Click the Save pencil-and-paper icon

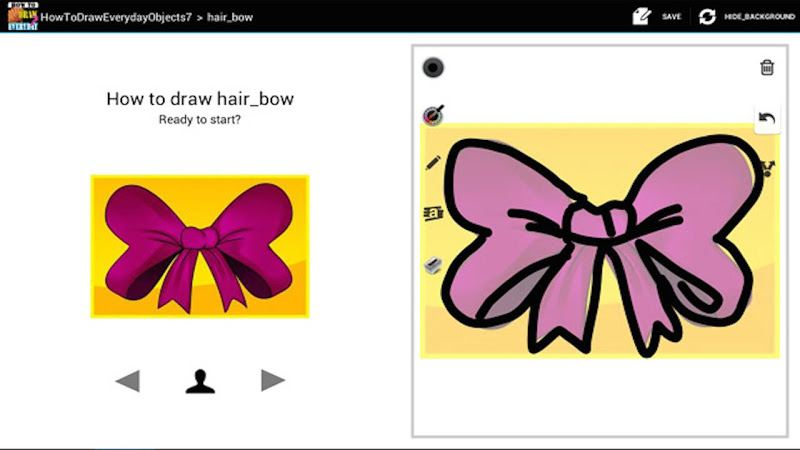(641, 16)
